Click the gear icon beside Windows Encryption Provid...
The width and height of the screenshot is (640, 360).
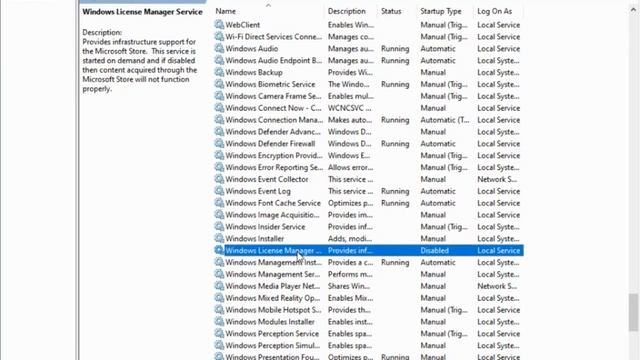click(219, 155)
